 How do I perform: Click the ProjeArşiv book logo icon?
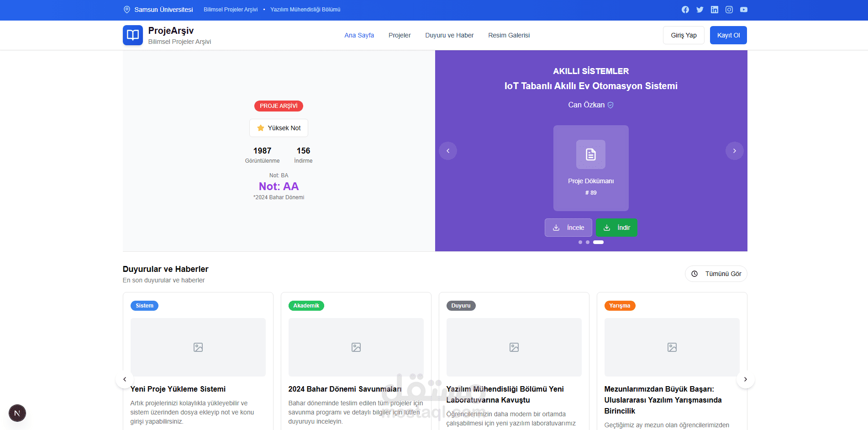[133, 35]
